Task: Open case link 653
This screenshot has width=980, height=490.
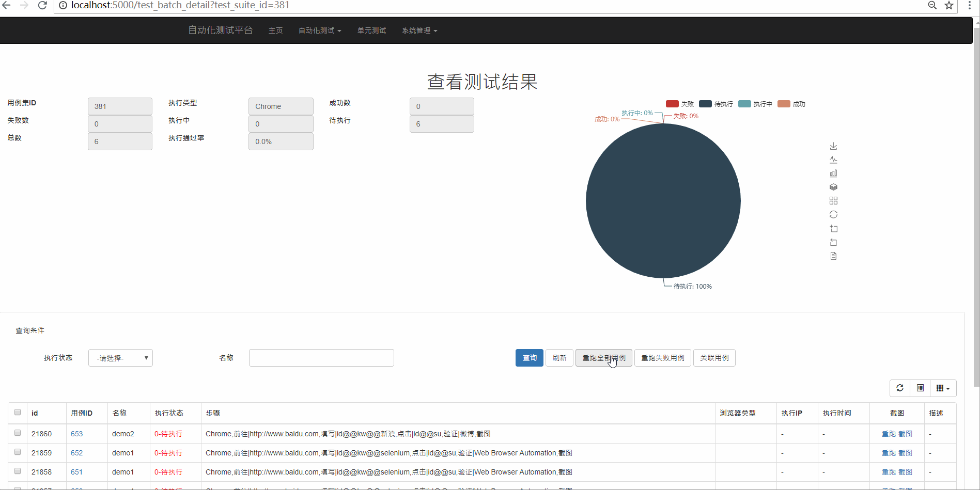Action: [x=76, y=434]
